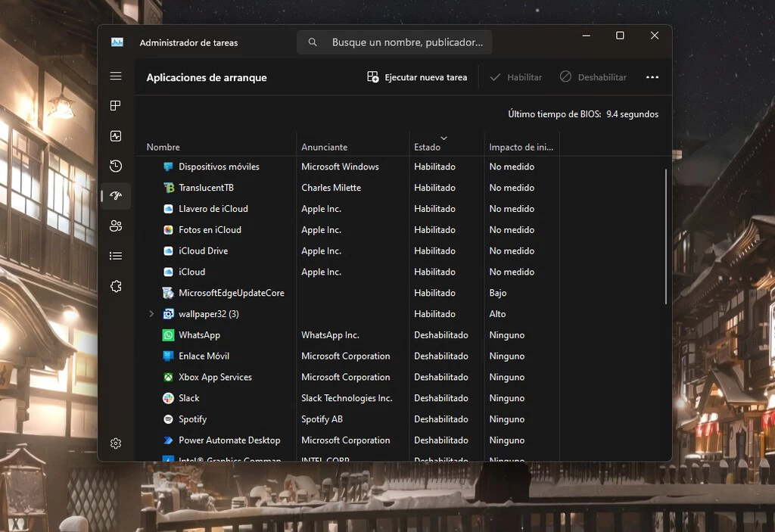The image size is (775, 532).
Task: Click the WhatsApp app icon
Action: point(169,335)
